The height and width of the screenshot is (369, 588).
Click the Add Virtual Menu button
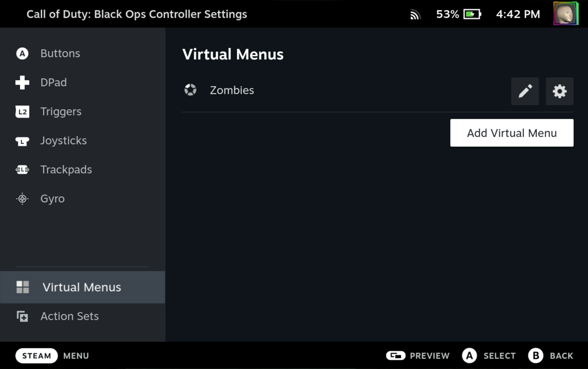[x=512, y=133]
